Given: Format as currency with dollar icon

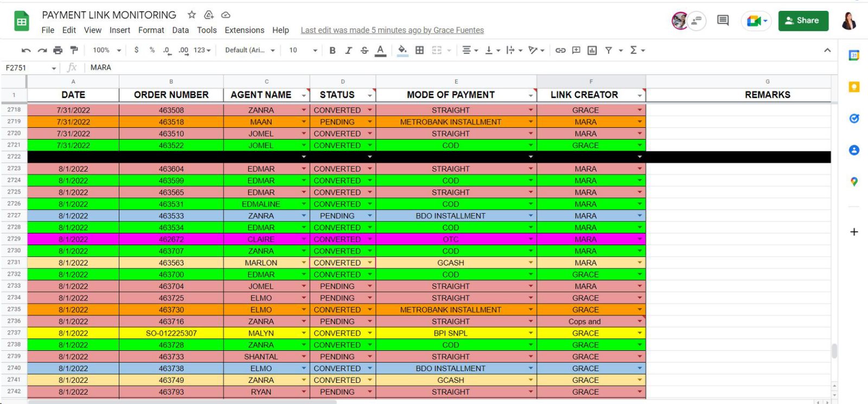Looking at the screenshot, I should (x=136, y=50).
